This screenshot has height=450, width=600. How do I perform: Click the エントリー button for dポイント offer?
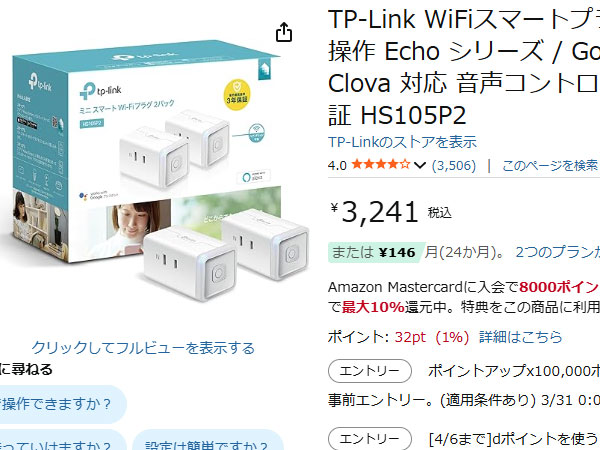pos(370,439)
